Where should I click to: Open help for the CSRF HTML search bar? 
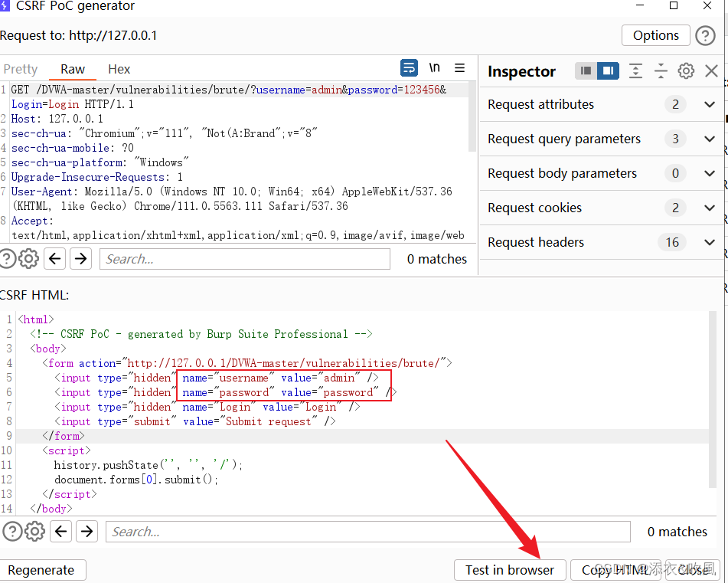[12, 531]
